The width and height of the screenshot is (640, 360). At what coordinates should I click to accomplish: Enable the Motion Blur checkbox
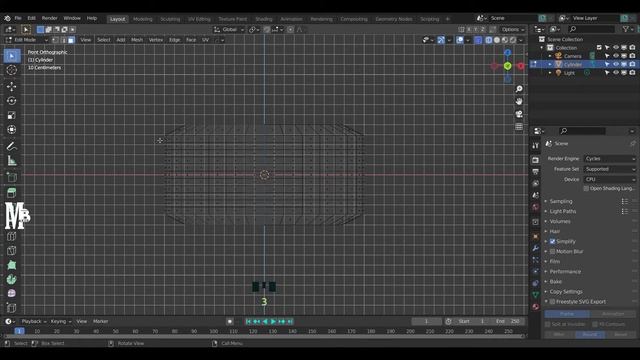tap(552, 251)
